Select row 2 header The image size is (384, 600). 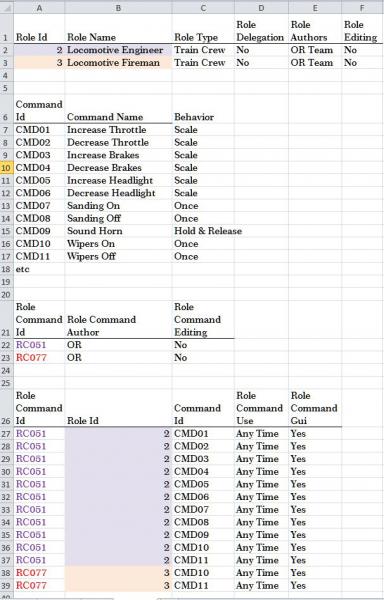7,50
